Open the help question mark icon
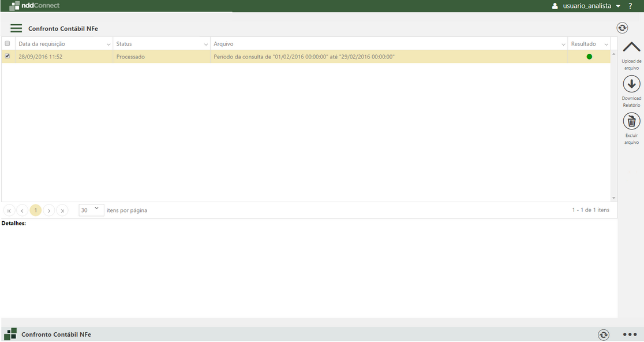The height and width of the screenshot is (342, 644). click(x=630, y=5)
